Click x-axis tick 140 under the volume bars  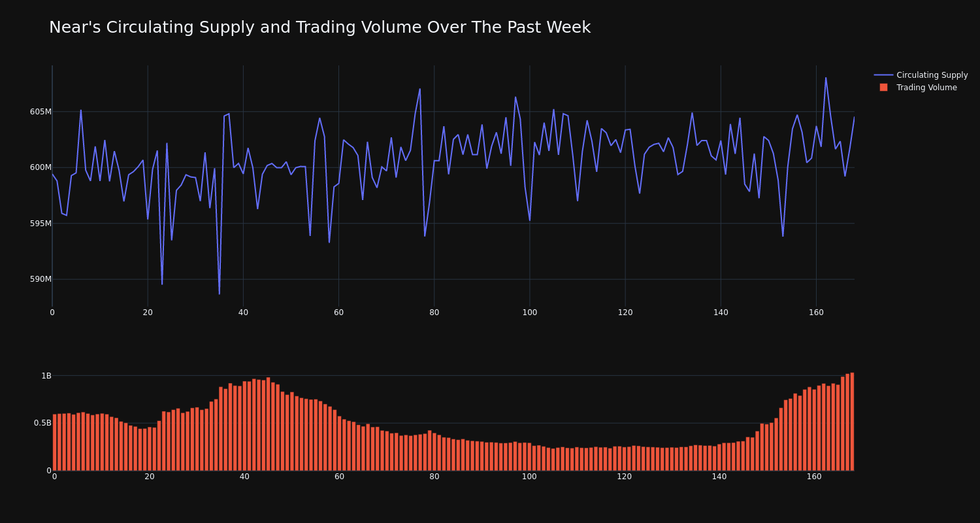[x=719, y=477]
